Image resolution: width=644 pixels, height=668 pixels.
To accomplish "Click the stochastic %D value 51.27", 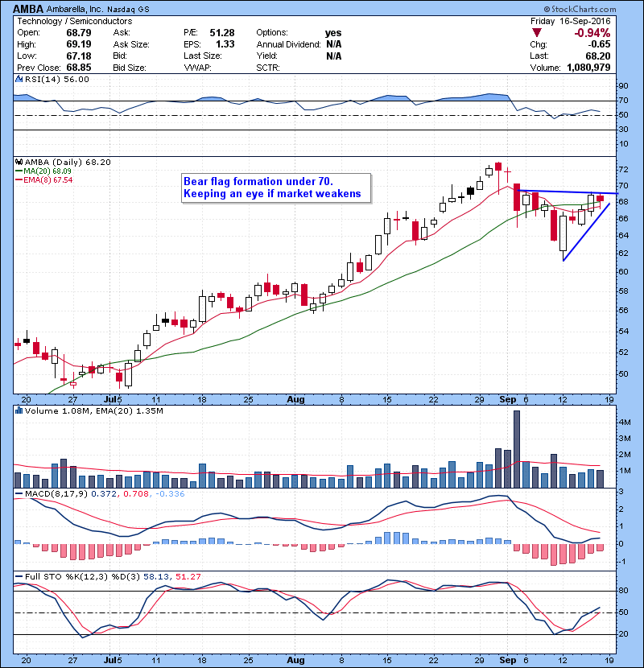I will click(x=188, y=576).
